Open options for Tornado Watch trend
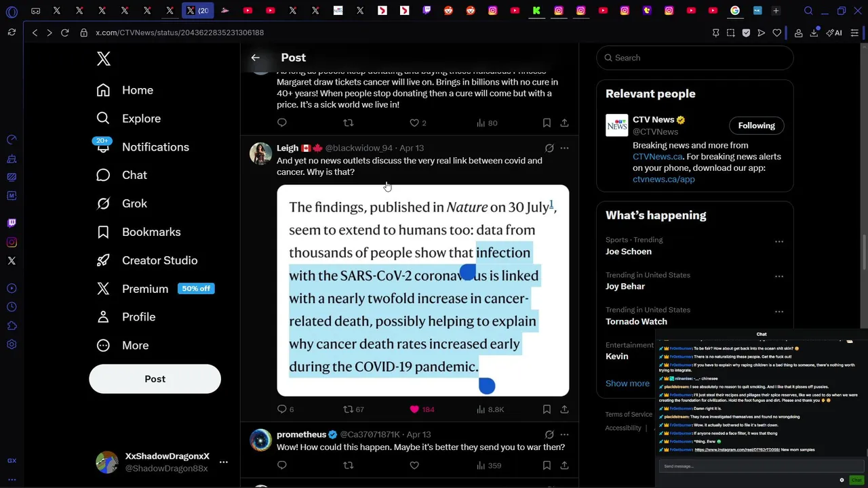This screenshot has height=488, width=868. pyautogui.click(x=779, y=311)
